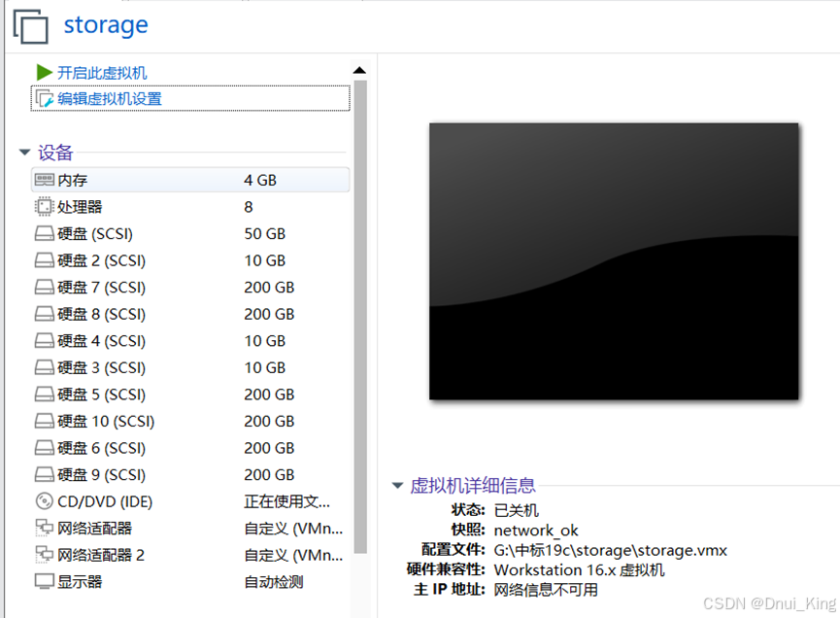Image resolution: width=840 pixels, height=618 pixels.
Task: Click the icon for 硬盘 9 (SCSI)
Action: click(x=44, y=474)
